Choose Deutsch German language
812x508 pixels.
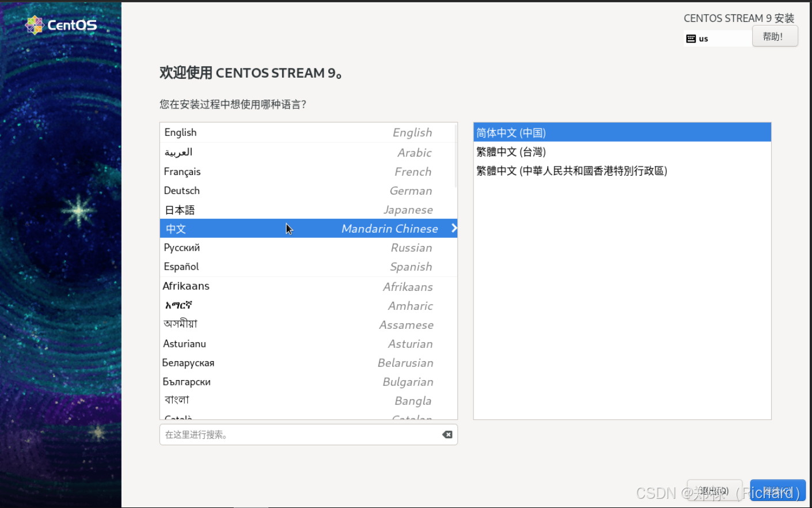pyautogui.click(x=308, y=191)
